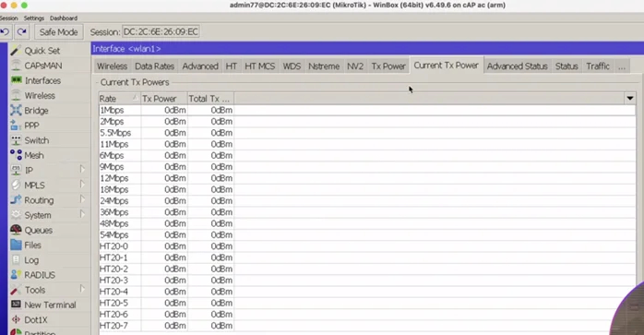The width and height of the screenshot is (644, 335).
Task: Open the Files folder icon
Action: click(16, 245)
